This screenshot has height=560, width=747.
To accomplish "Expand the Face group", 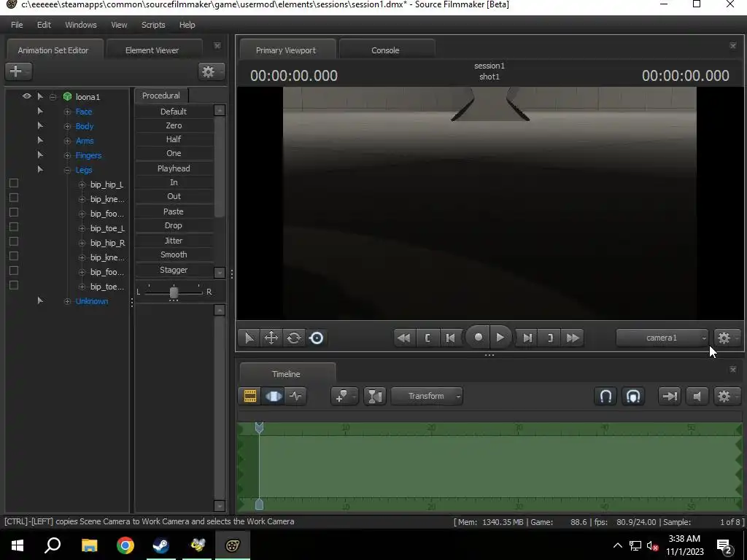I will click(x=67, y=112).
